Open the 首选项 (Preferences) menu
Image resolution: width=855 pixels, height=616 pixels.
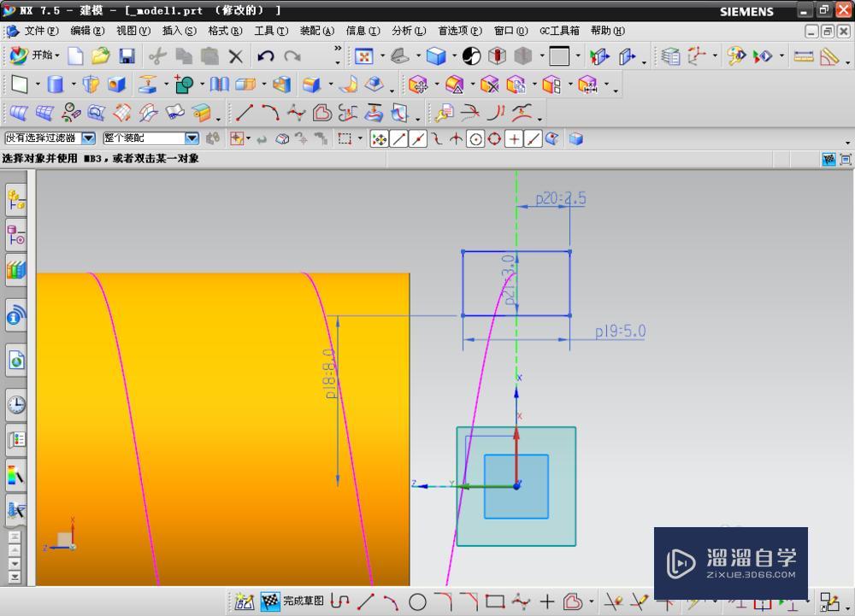click(460, 31)
